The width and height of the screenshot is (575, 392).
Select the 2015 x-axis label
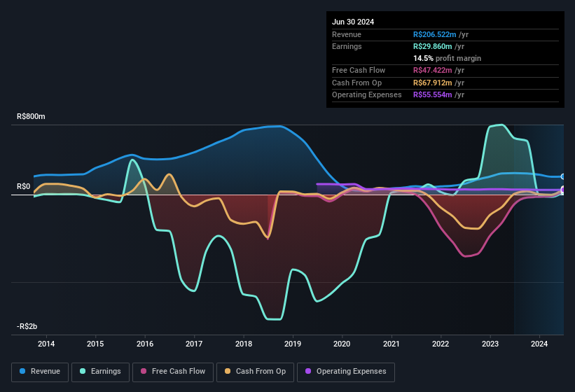pyautogui.click(x=95, y=344)
